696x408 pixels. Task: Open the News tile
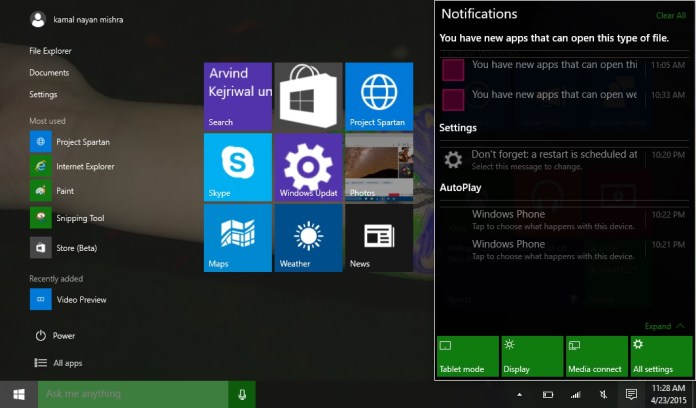pyautogui.click(x=379, y=238)
